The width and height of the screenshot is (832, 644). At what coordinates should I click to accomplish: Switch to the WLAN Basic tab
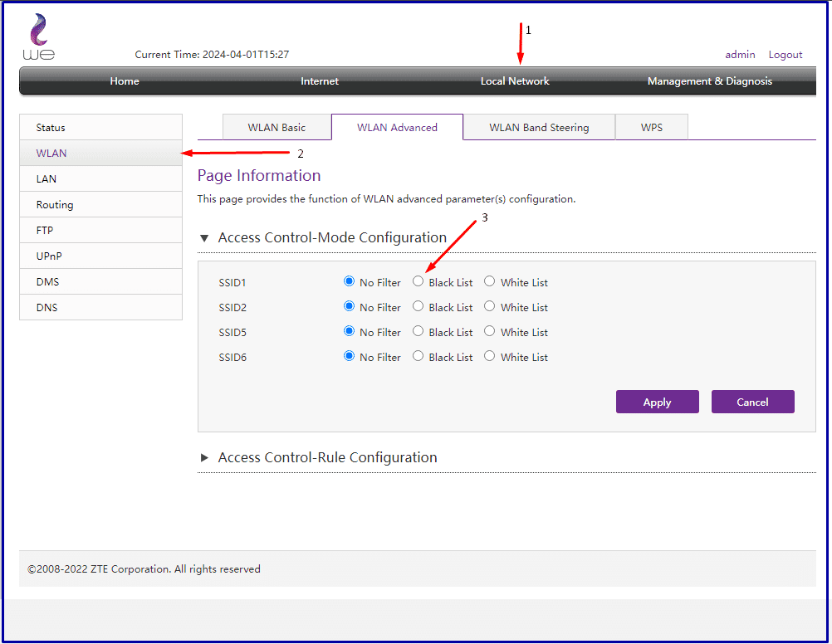[277, 128]
